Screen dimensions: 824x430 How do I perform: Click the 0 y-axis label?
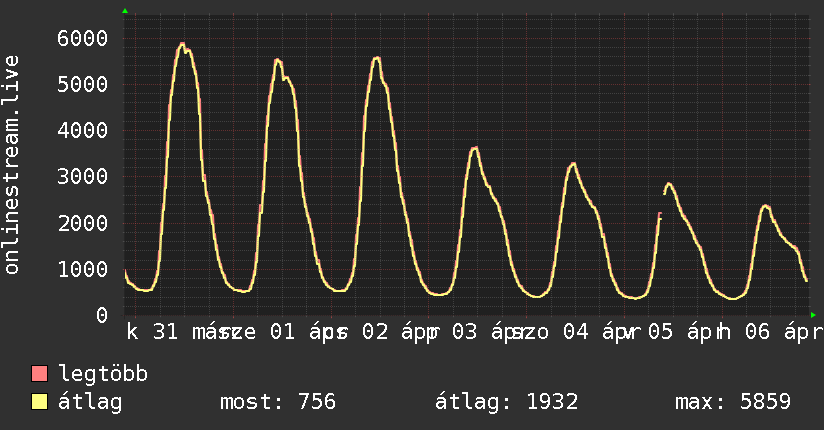[x=102, y=315]
